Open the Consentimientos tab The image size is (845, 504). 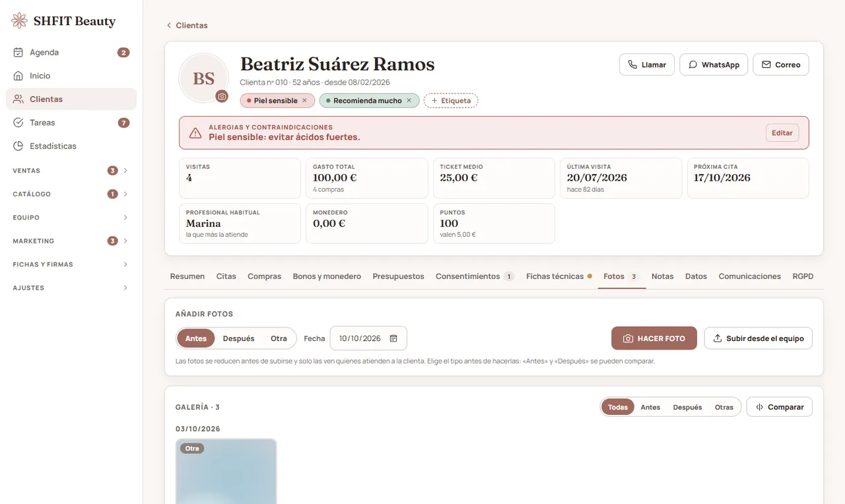475,276
